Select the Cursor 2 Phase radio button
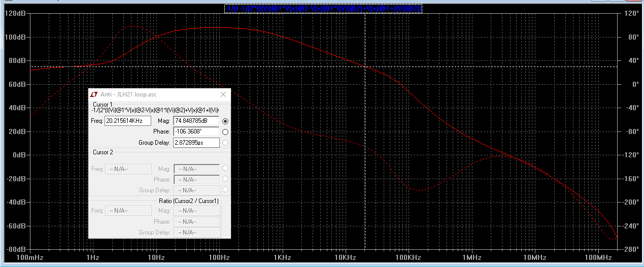644x267 pixels. click(x=225, y=179)
